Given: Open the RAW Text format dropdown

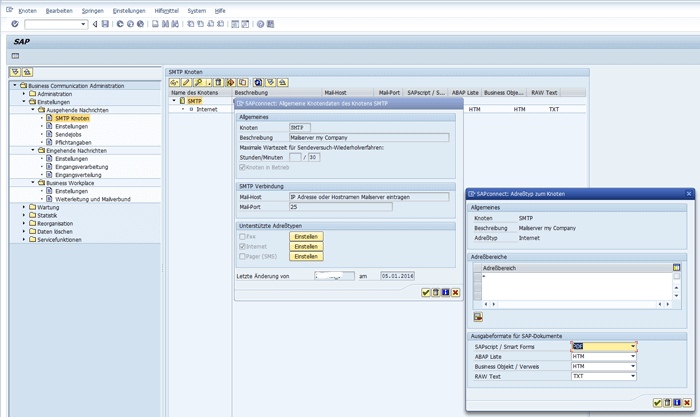Looking at the screenshot, I should coord(633,376).
